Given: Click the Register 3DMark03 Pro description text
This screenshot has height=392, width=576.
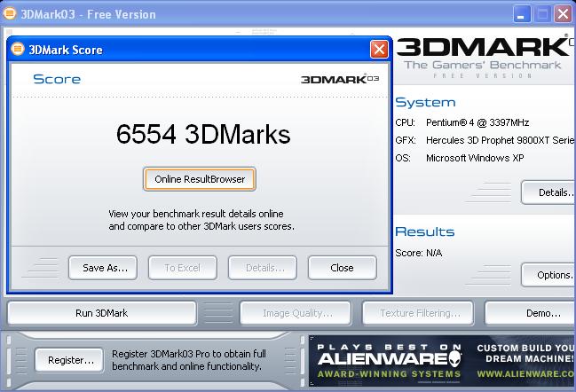Looking at the screenshot, I should click(x=189, y=360).
